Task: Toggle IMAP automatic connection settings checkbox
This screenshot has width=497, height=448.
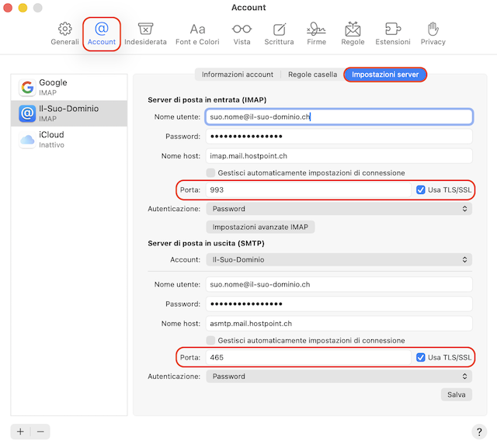Action: click(x=210, y=172)
